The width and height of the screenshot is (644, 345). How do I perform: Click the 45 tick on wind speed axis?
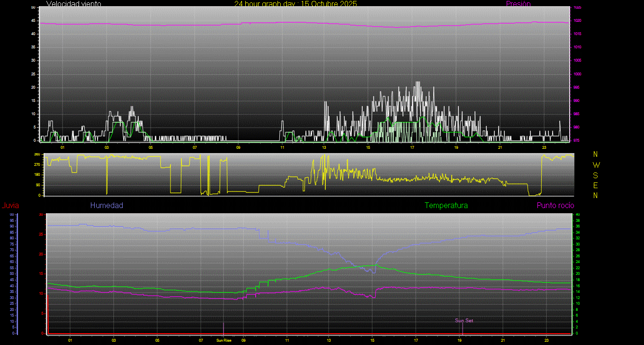pos(33,21)
